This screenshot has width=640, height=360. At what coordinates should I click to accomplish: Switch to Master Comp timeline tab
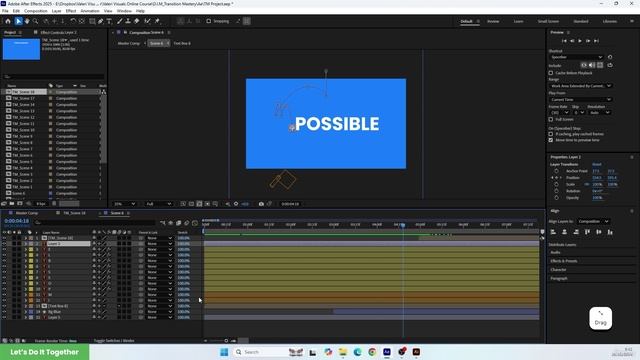pos(27,213)
